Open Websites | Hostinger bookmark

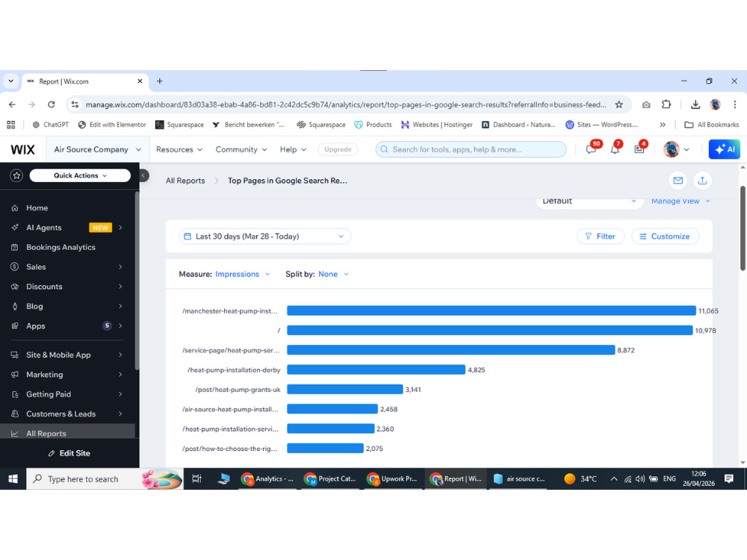tap(437, 125)
